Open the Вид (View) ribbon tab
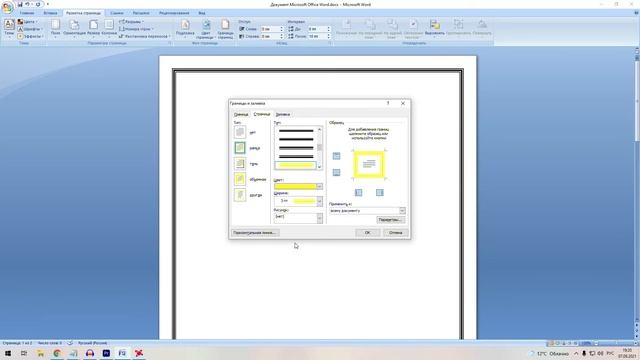 point(202,13)
